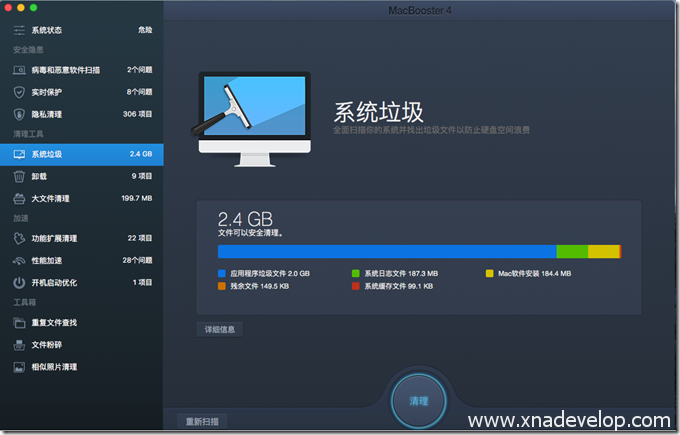Select the highlighted 系统垃圾 sidebar item
680x435 pixels.
click(x=81, y=154)
